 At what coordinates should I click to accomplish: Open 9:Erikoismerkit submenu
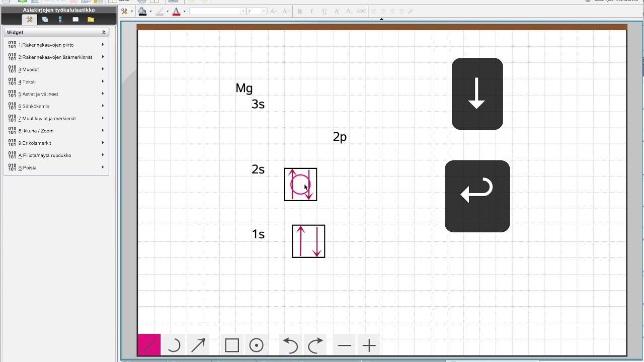(56, 143)
